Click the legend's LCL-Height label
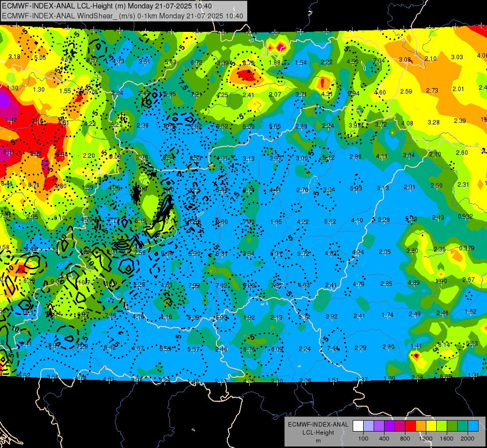The image size is (487, 448). (318, 433)
